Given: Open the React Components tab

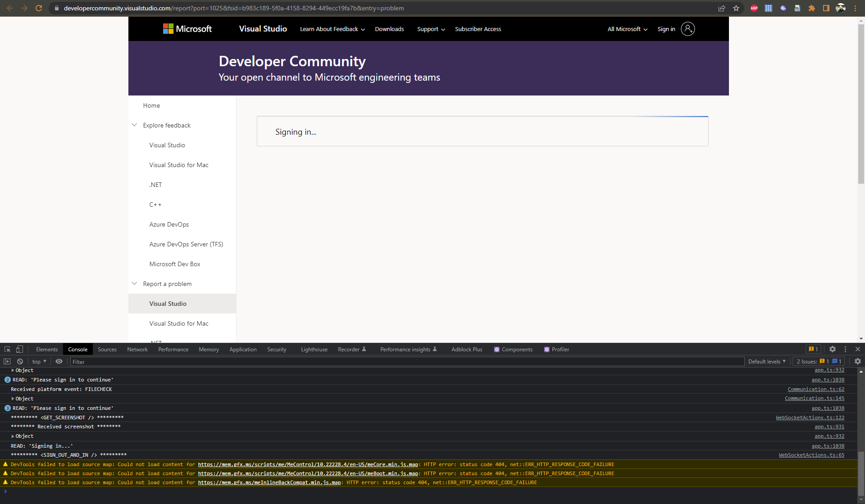Looking at the screenshot, I should (x=513, y=349).
